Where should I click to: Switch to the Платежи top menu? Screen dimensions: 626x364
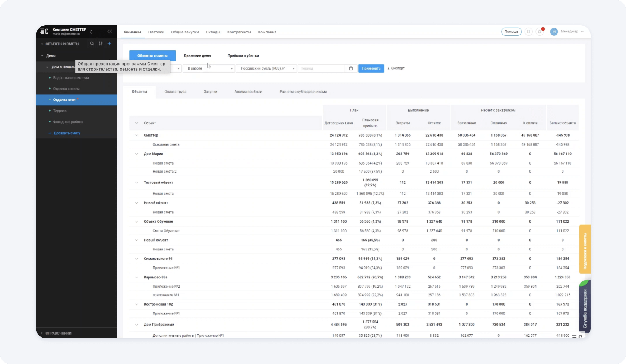tap(156, 32)
